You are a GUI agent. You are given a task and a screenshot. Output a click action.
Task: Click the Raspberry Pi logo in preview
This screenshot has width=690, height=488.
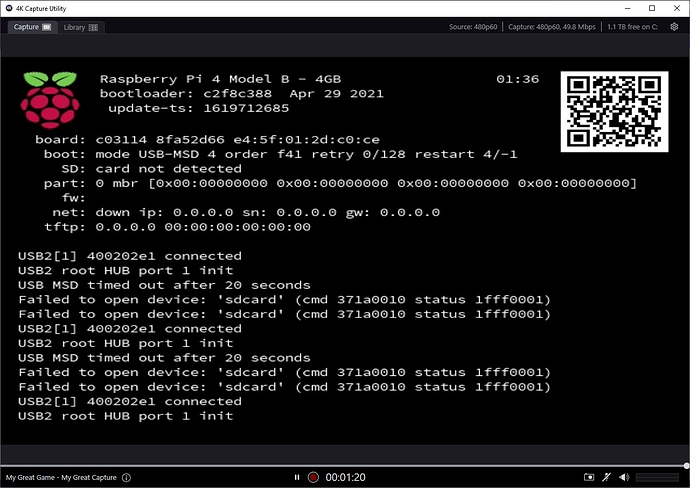pos(50,100)
